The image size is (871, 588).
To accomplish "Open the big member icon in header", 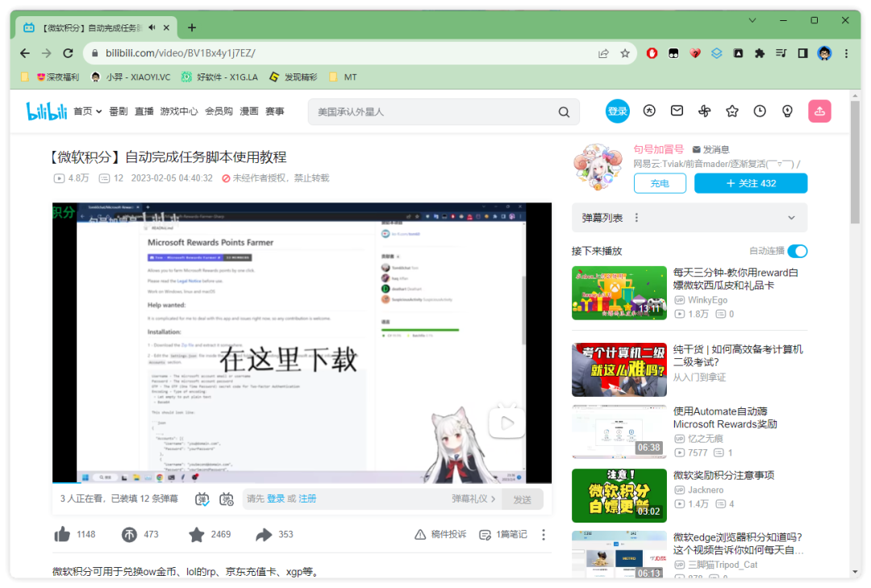I will coord(648,111).
